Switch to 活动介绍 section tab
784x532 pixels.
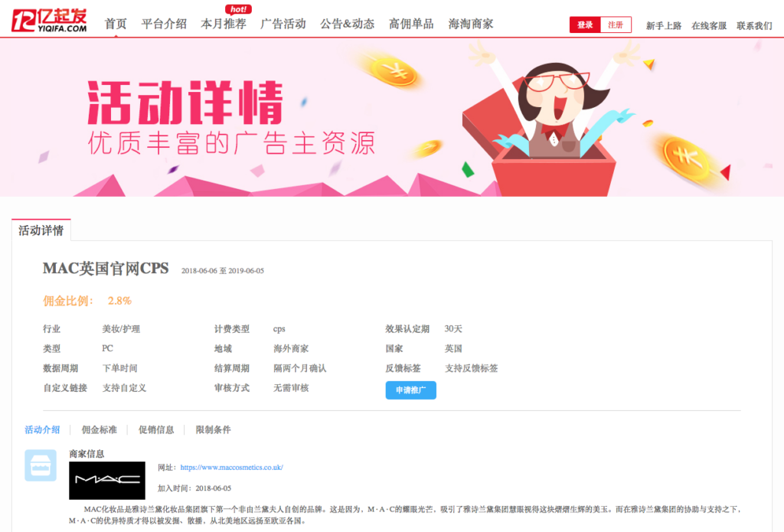(42, 429)
